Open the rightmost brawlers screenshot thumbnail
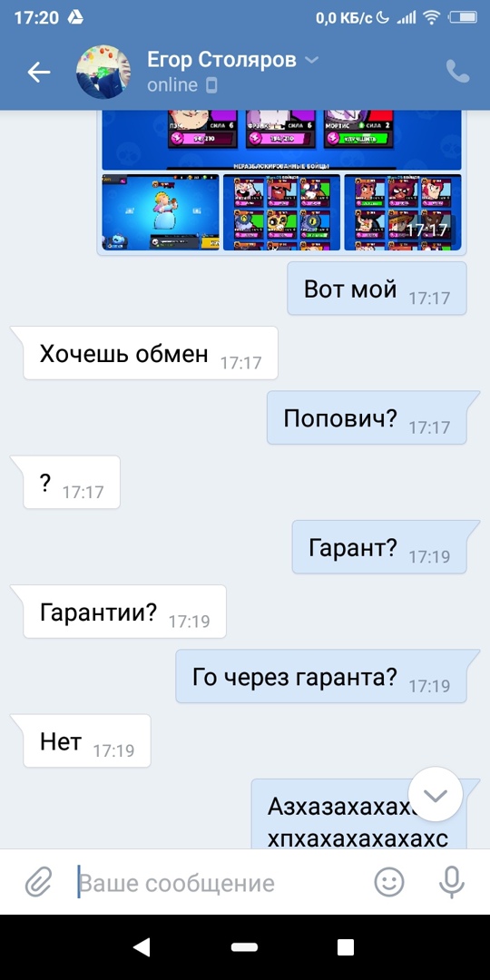Viewport: 490px width, 980px height. pyautogui.click(x=403, y=212)
